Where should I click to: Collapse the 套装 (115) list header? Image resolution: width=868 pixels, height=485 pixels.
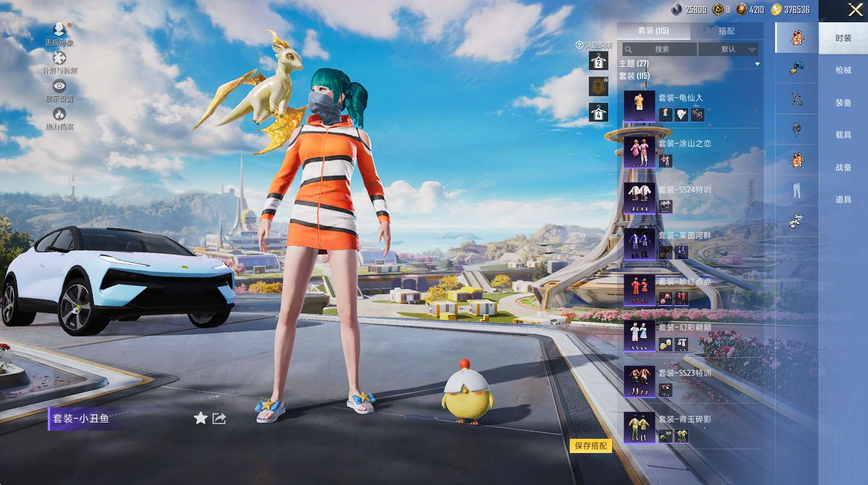[634, 76]
